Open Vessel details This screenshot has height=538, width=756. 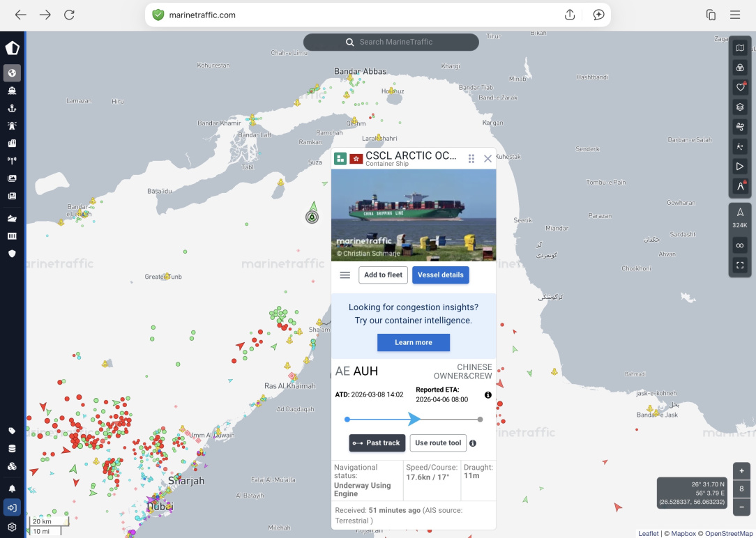pyautogui.click(x=440, y=275)
